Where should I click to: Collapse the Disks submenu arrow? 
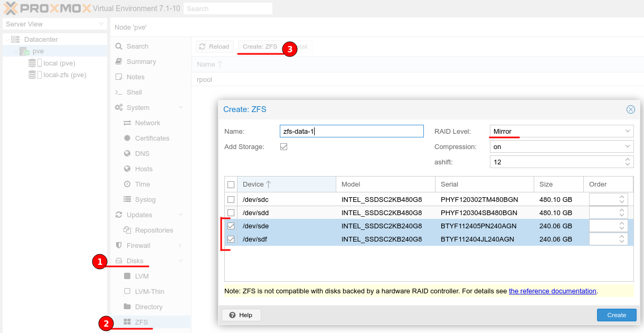pos(181,261)
